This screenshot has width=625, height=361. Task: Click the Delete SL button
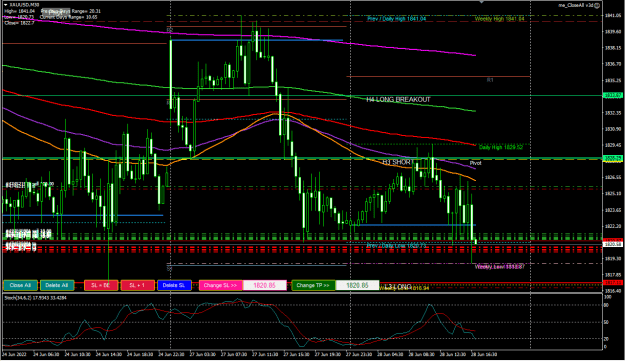coord(174,285)
